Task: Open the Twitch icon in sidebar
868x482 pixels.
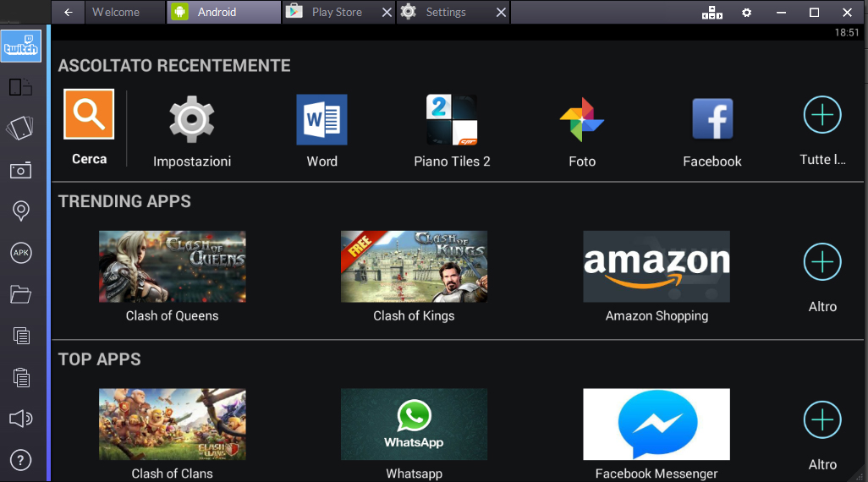Action: 21,46
